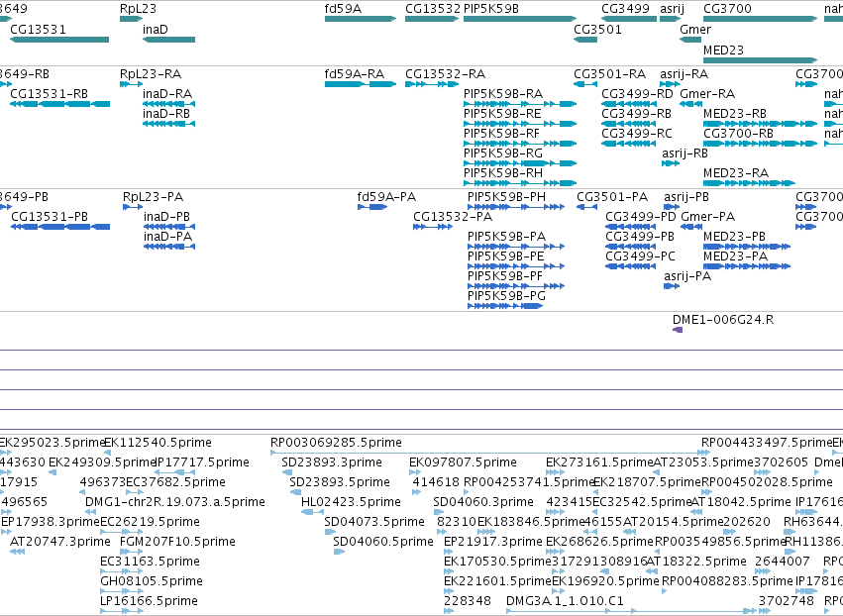Open the HL02423.5prime EST label

351,502
